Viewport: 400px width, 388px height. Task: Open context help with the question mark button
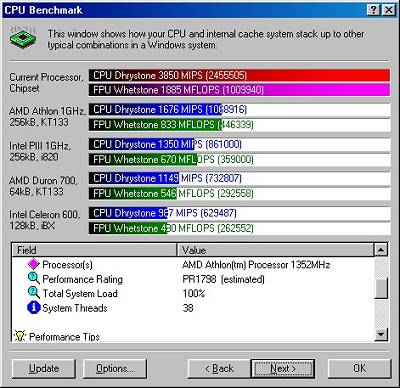click(374, 10)
